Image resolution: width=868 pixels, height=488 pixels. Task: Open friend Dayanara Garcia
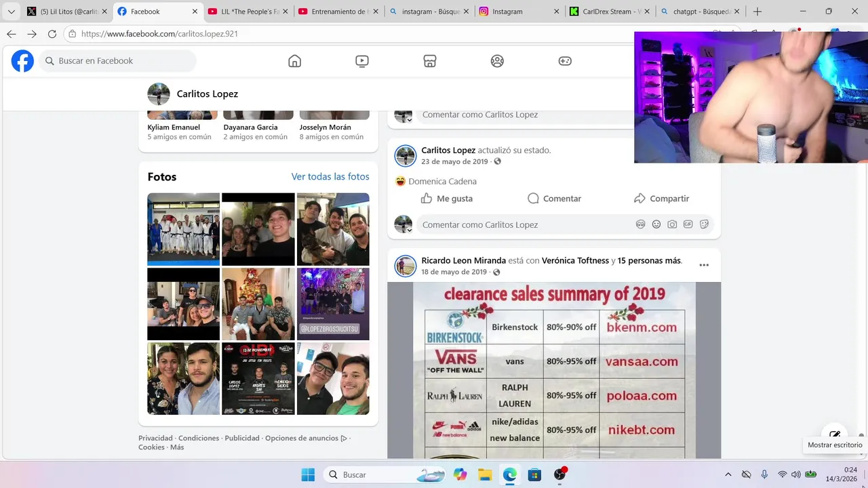250,127
